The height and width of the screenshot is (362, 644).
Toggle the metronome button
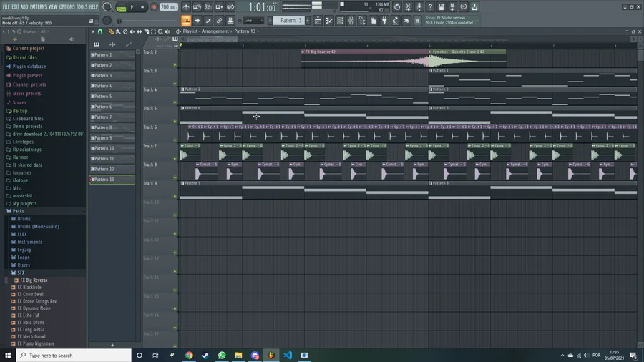click(186, 7)
